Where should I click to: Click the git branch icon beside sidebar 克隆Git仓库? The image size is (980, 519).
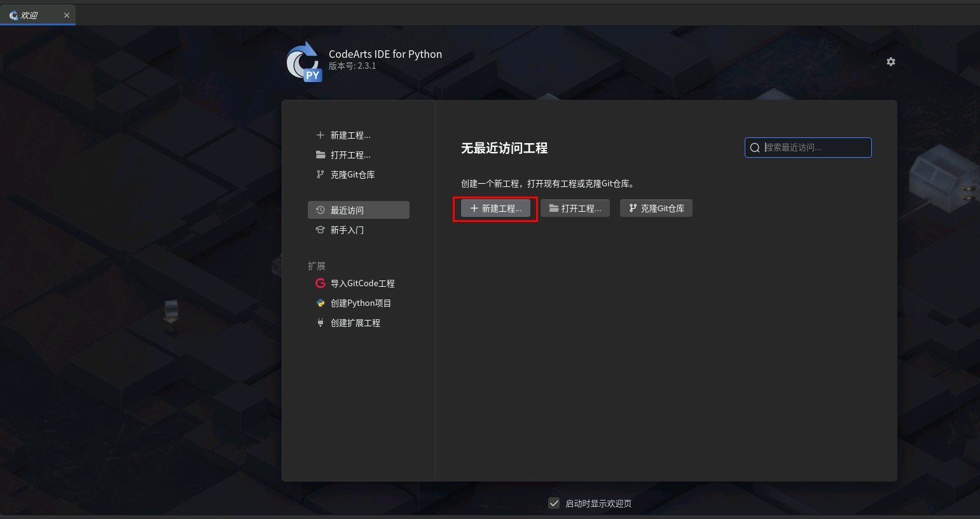pyautogui.click(x=321, y=174)
